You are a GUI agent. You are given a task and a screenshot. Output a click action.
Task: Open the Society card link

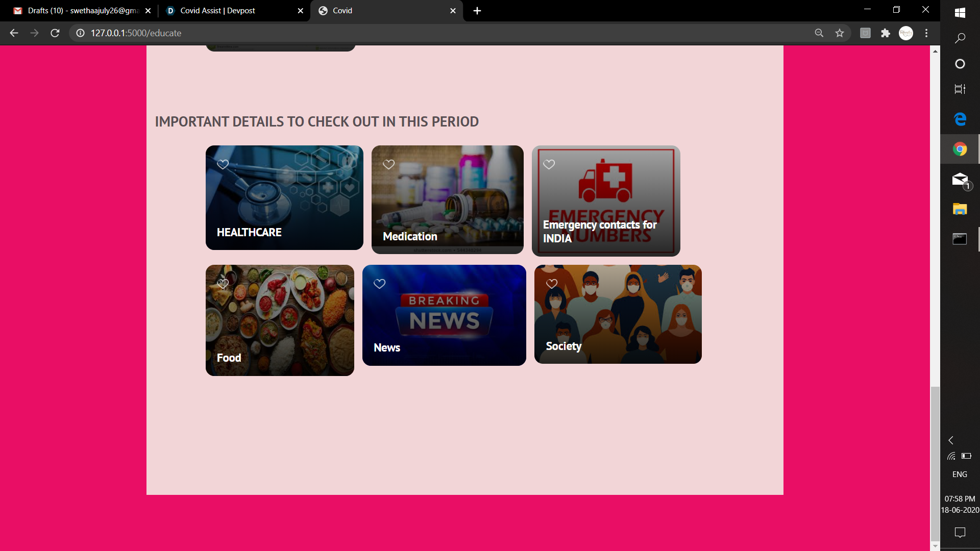(618, 321)
